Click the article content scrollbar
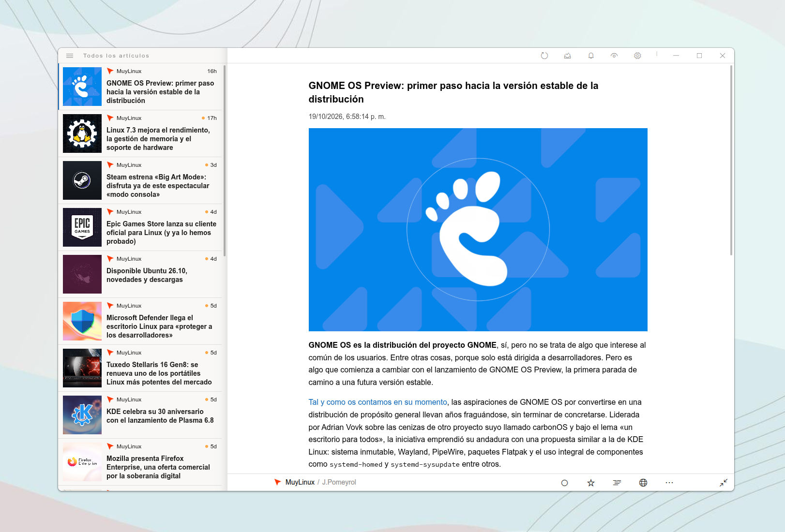785x532 pixels. 731,161
